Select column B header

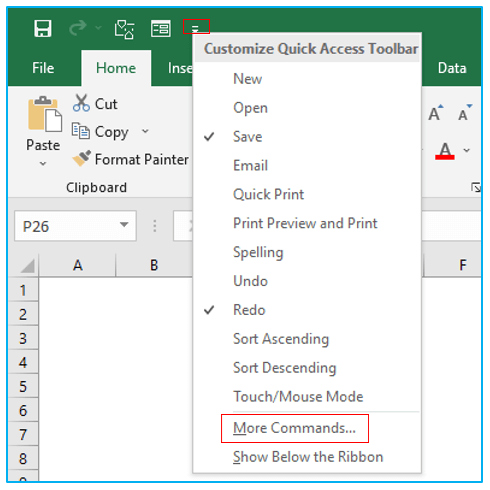click(154, 265)
